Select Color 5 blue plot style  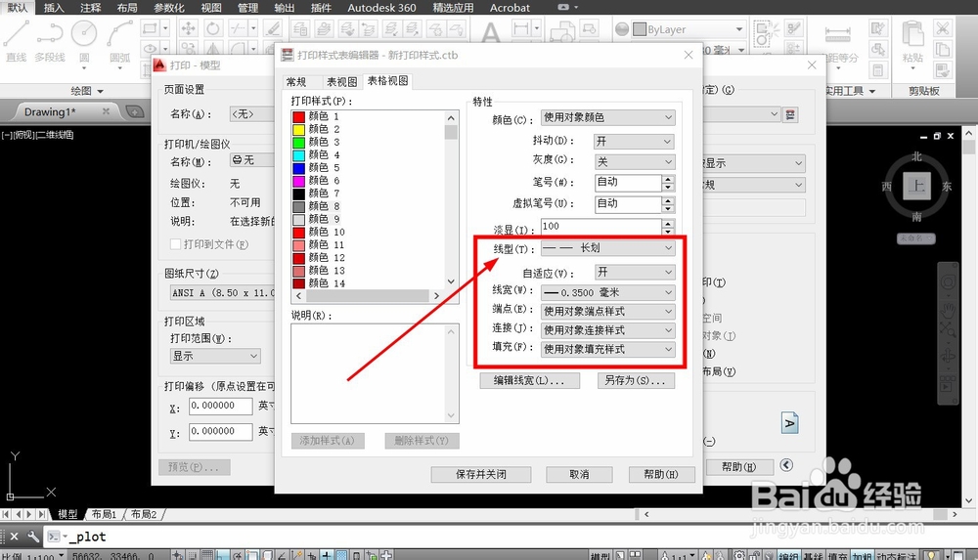coord(316,168)
